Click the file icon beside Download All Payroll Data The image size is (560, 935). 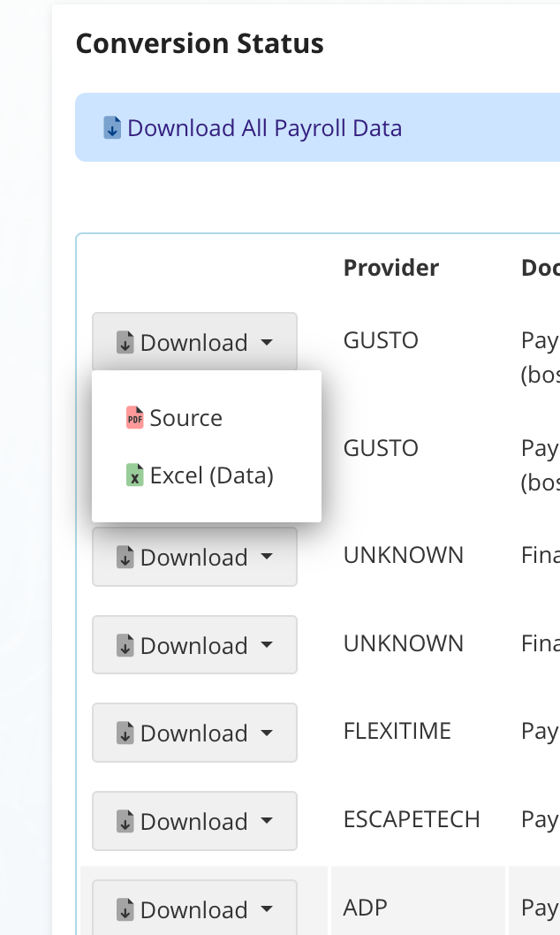point(112,128)
